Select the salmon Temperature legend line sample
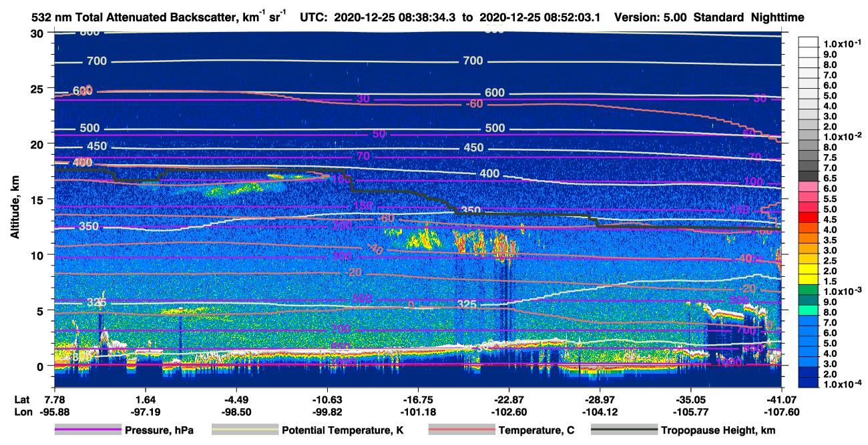The height and width of the screenshot is (445, 868). tap(461, 430)
